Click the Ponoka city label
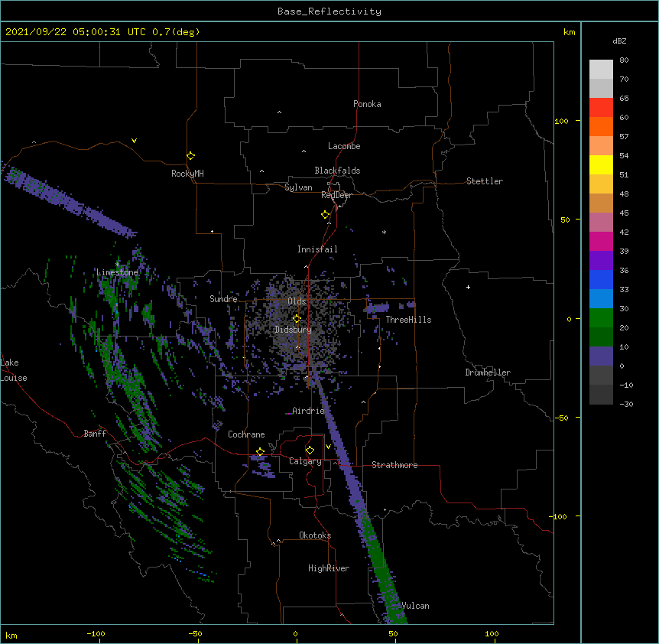Image resolution: width=659 pixels, height=644 pixels. click(x=367, y=104)
